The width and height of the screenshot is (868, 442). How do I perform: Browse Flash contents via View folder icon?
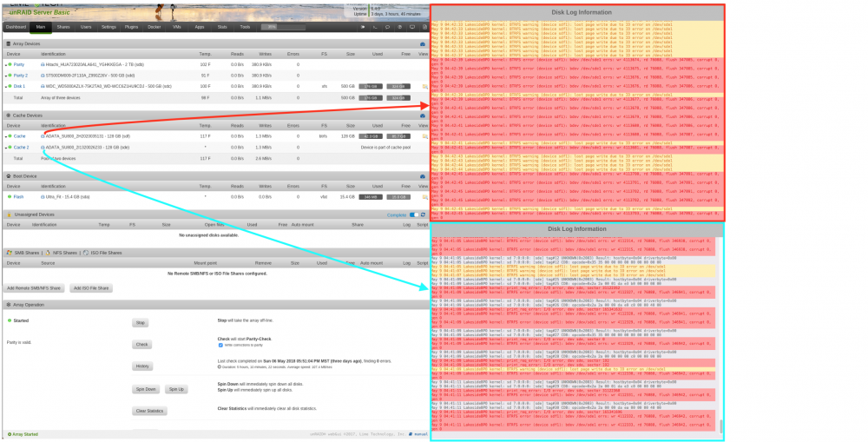pyautogui.click(x=424, y=197)
